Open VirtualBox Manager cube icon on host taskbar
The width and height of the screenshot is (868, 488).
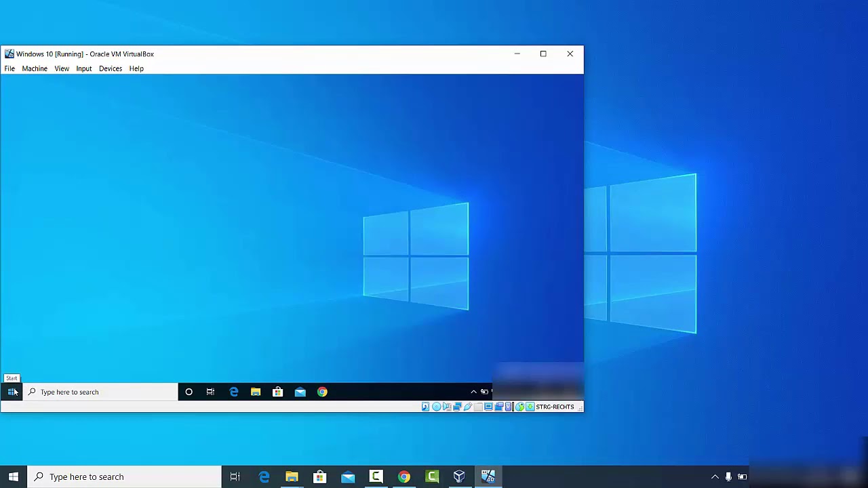coord(459,476)
